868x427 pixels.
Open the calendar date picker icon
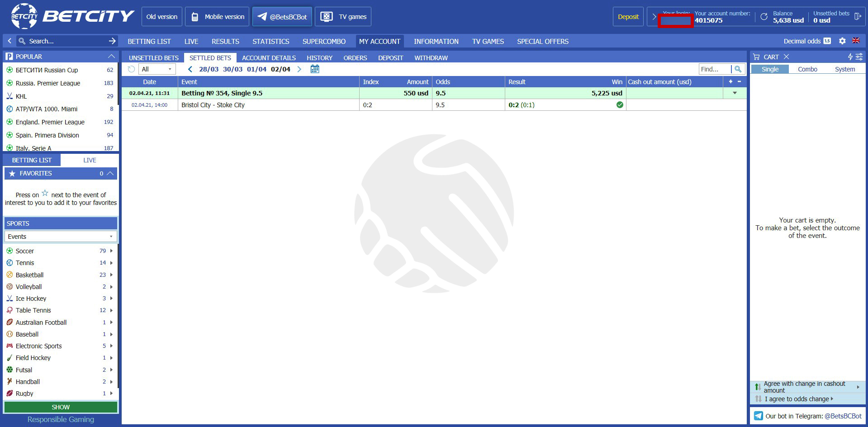click(x=315, y=69)
